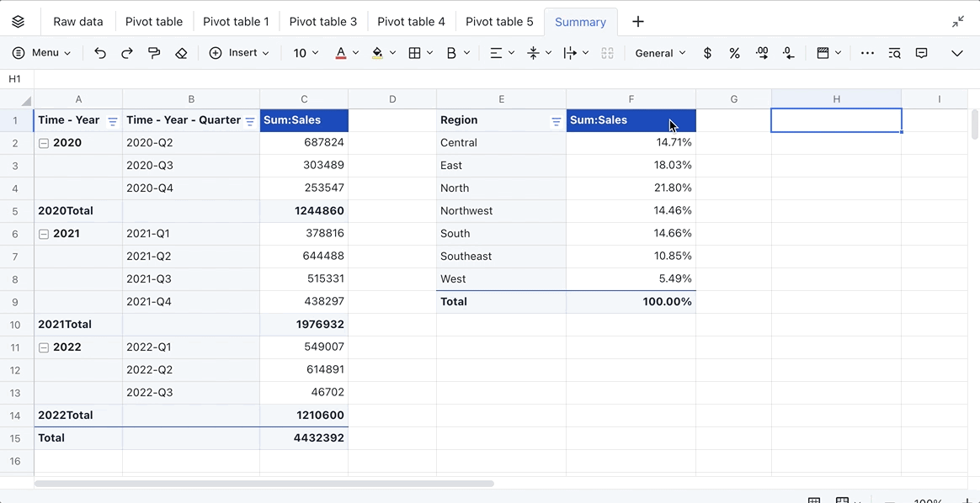Screen dimensions: 980x503
Task: Open the font size 10 dropdown
Action: (x=306, y=53)
